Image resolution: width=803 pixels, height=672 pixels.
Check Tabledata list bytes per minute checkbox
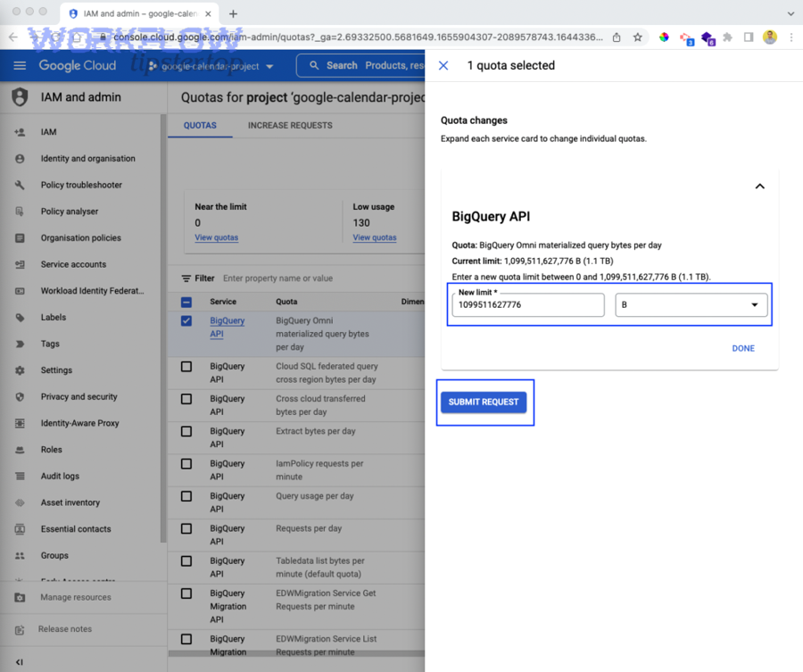click(x=186, y=560)
